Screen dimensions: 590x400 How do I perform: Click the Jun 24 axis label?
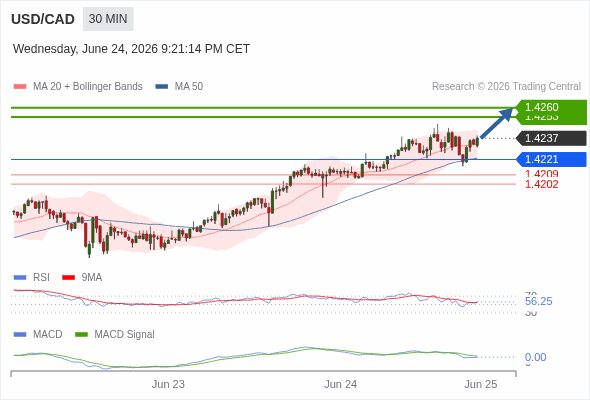tap(341, 384)
